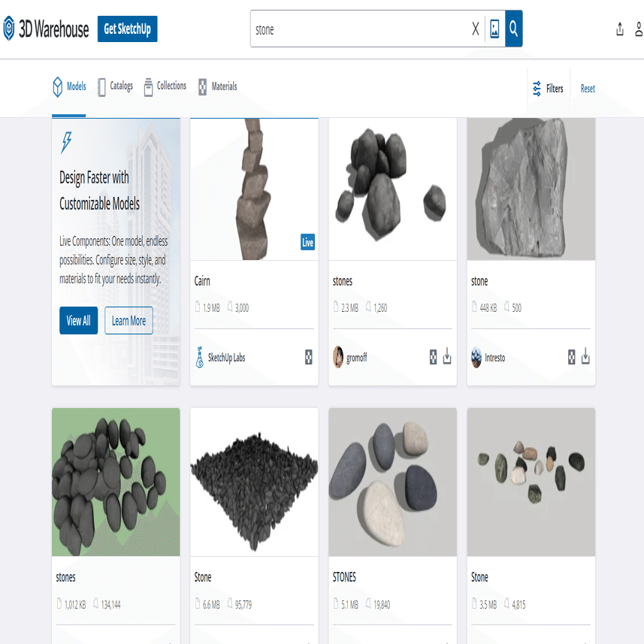The height and width of the screenshot is (644, 644).
Task: Click the upload icon in header
Action: (x=620, y=29)
